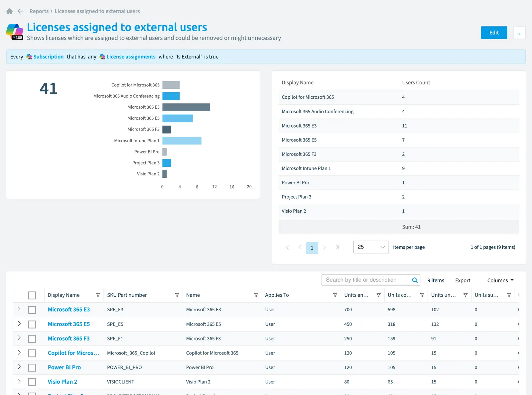The image size is (532, 395).
Task: Click the search magnifier icon
Action: (x=415, y=280)
